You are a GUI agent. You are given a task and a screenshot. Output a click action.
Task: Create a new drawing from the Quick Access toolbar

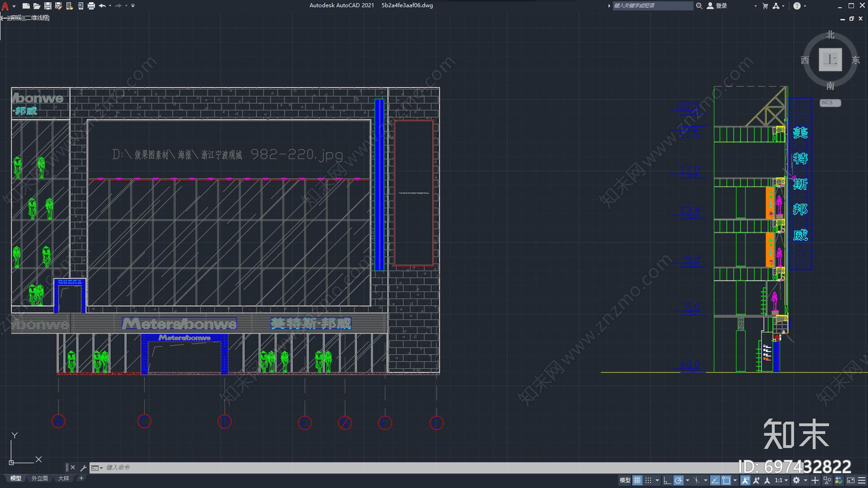pos(26,6)
